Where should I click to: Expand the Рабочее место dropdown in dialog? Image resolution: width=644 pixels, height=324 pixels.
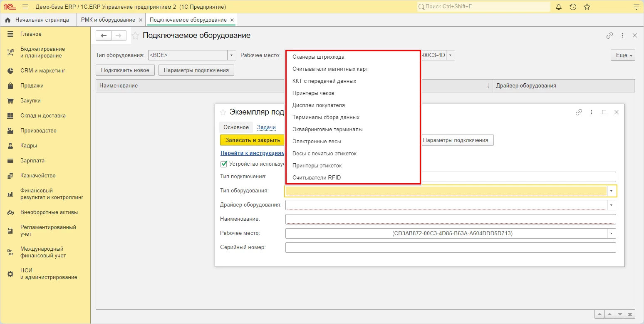click(611, 234)
